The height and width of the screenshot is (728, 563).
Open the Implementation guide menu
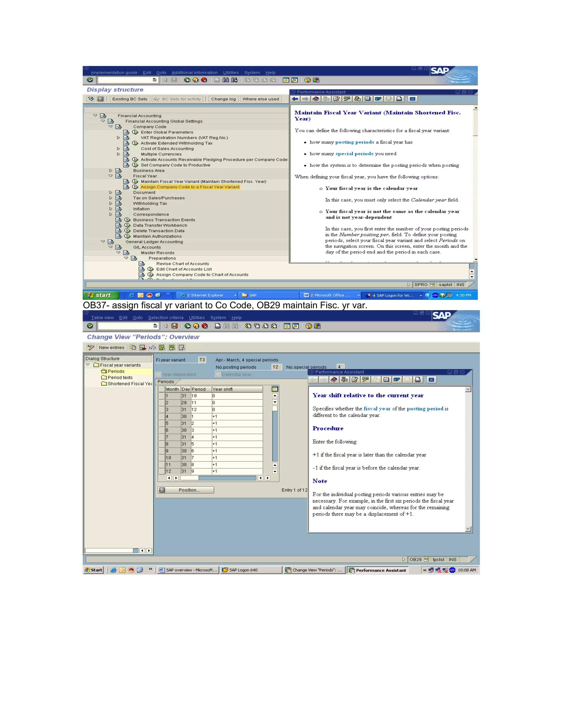(114, 73)
